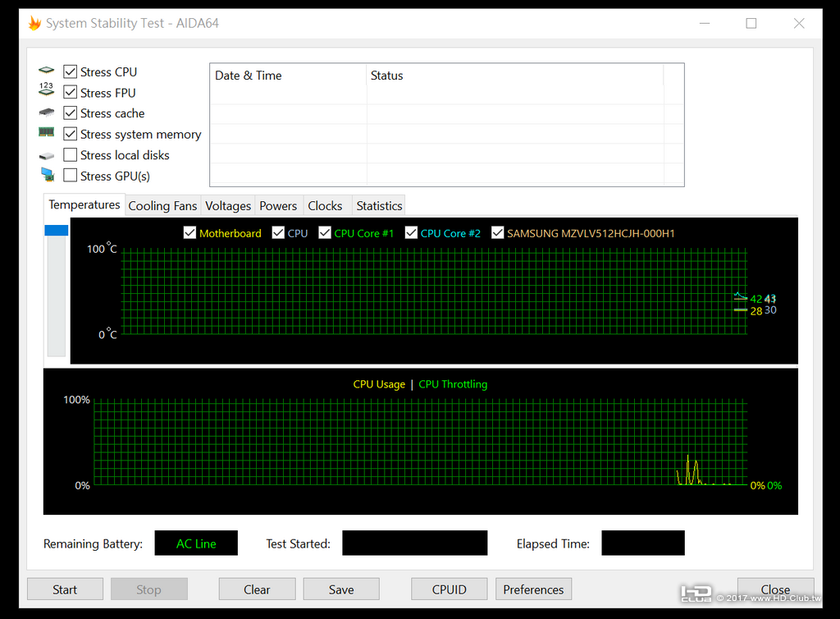
Task: Click the cache chip icon beside Stress cache
Action: pyautogui.click(x=47, y=112)
